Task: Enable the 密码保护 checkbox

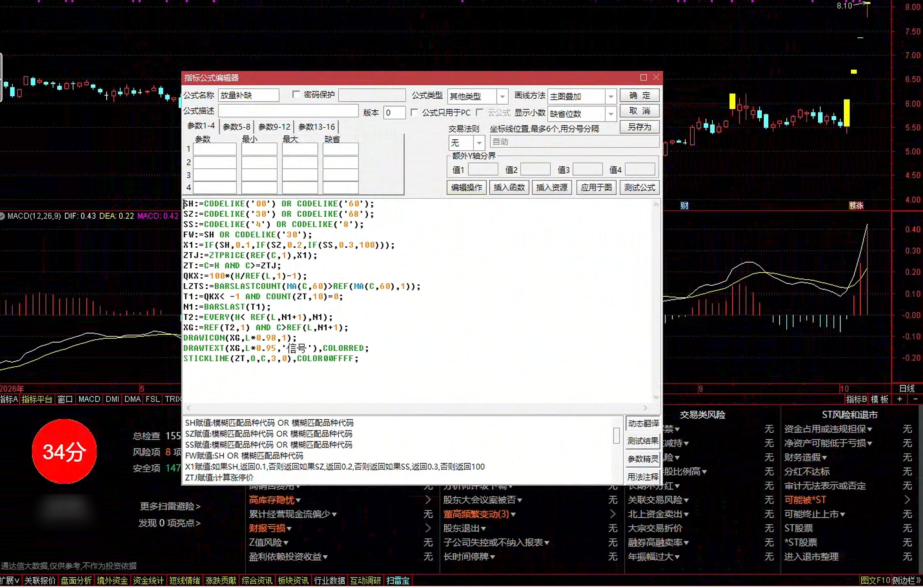Action: (296, 94)
